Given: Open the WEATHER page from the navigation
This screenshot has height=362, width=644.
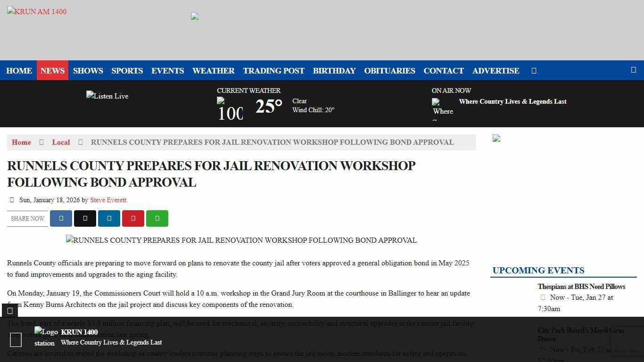Looking at the screenshot, I should pyautogui.click(x=213, y=70).
